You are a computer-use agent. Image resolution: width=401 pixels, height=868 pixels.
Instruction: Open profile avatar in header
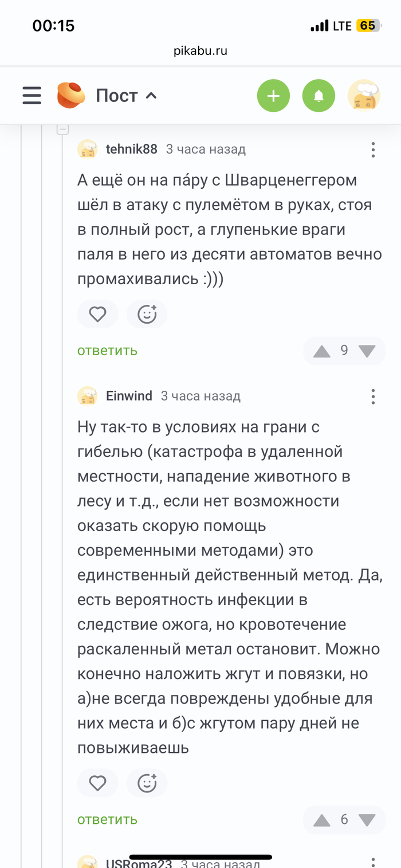point(364,96)
